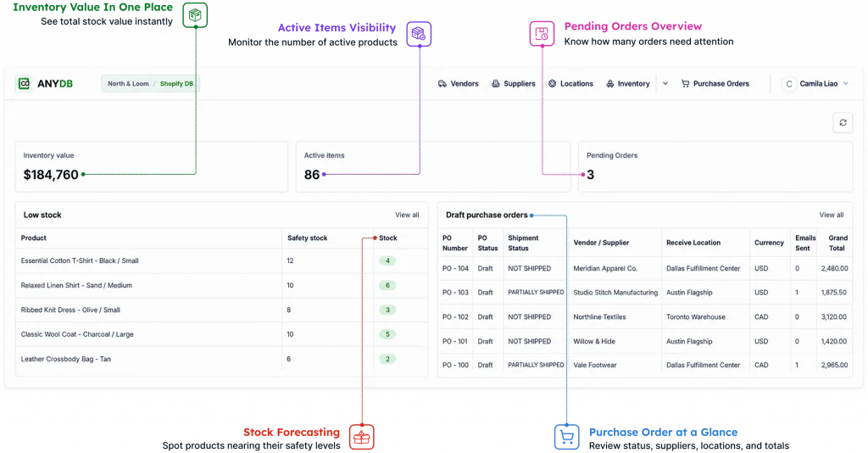868x453 pixels.
Task: Click vendor Studio Stitch Manufacturing
Action: [615, 293]
